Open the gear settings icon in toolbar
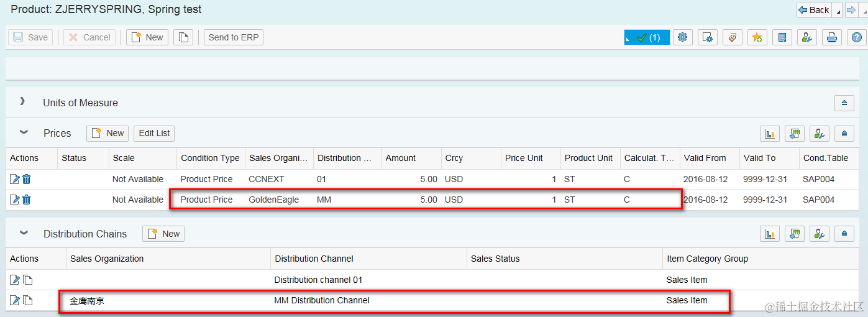Screen dimensions: 868x317 [683, 37]
